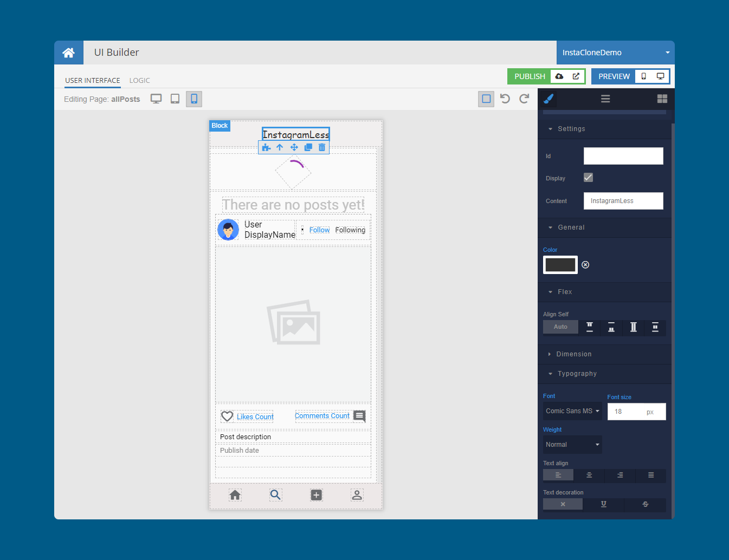Screen dimensions: 729x560
Task: Switch canvas to tablet view icon
Action: pyautogui.click(x=175, y=99)
